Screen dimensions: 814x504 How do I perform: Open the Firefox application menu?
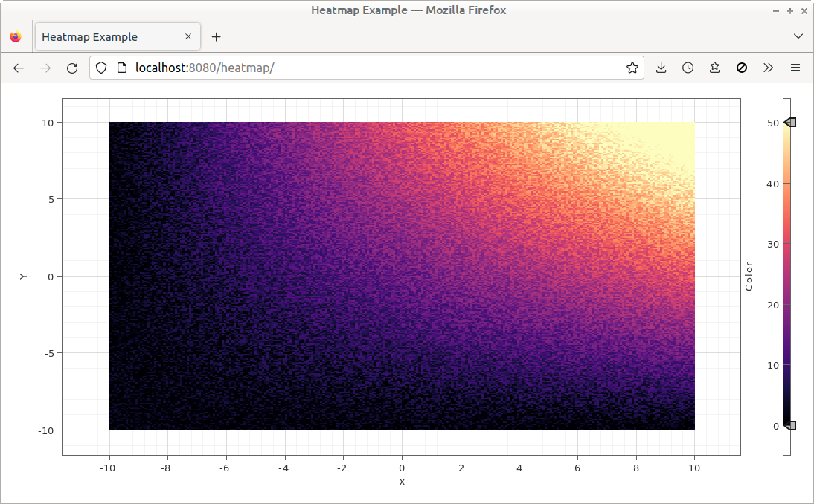coord(795,68)
